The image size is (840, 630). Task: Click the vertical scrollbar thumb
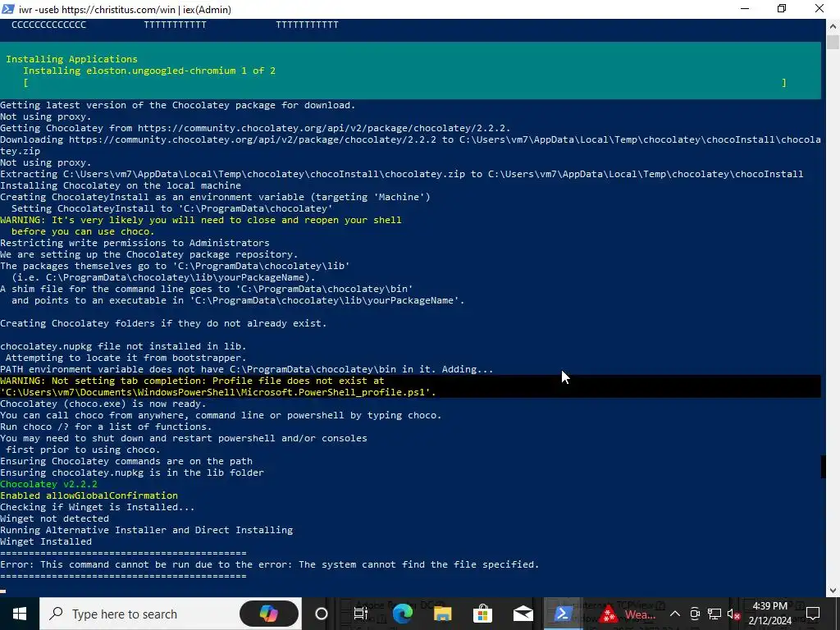pos(833,41)
